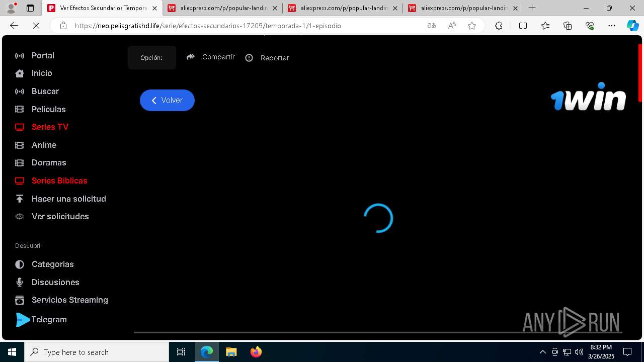Switch to second aliexpress tab
The width and height of the screenshot is (644, 362).
click(222, 8)
